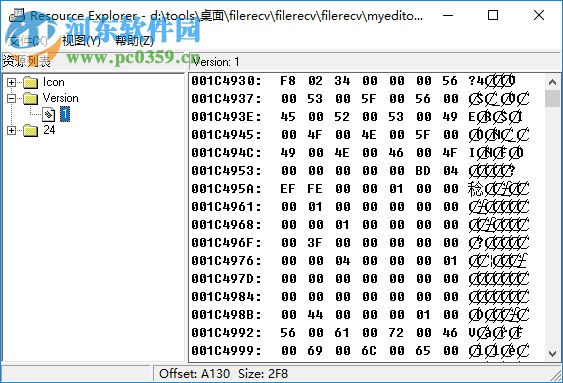Click the Size: 2F8 status text
This screenshot has width=563, height=383.
[x=263, y=374]
